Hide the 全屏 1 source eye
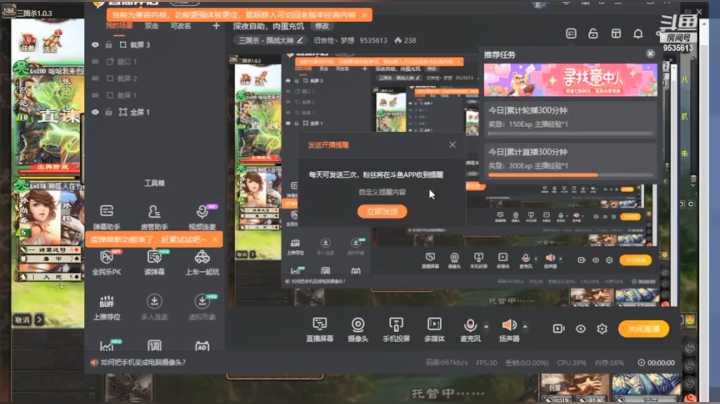 95,112
